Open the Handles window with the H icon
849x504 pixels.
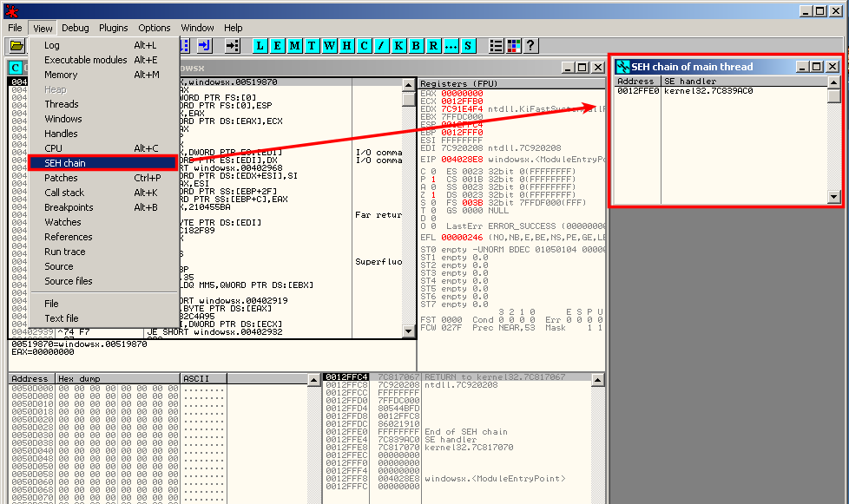pyautogui.click(x=348, y=45)
